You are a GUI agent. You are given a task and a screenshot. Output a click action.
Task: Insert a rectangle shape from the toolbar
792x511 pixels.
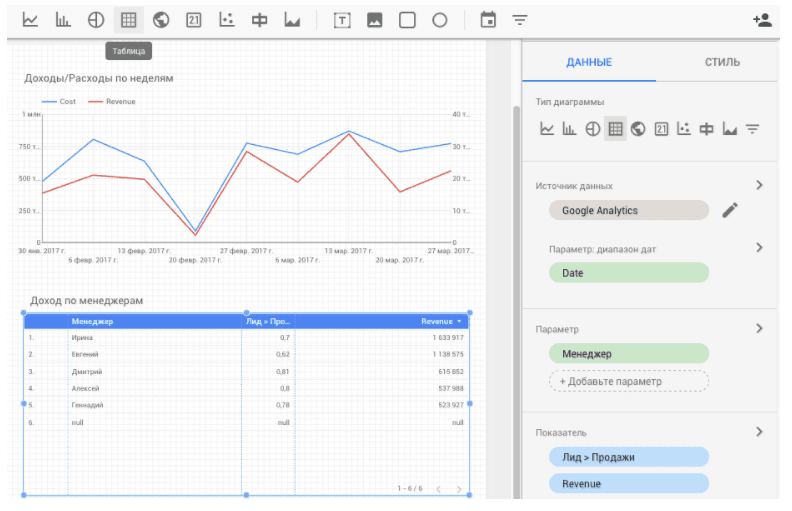(x=407, y=20)
